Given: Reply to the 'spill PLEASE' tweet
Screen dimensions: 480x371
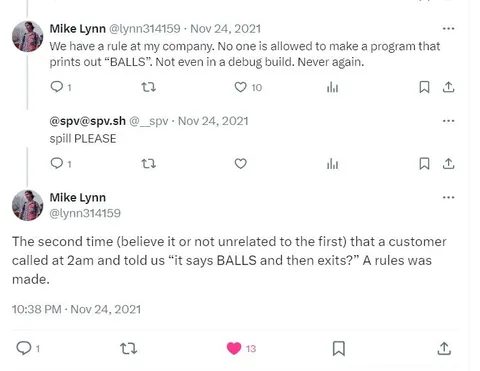Looking at the screenshot, I should pyautogui.click(x=57, y=163).
